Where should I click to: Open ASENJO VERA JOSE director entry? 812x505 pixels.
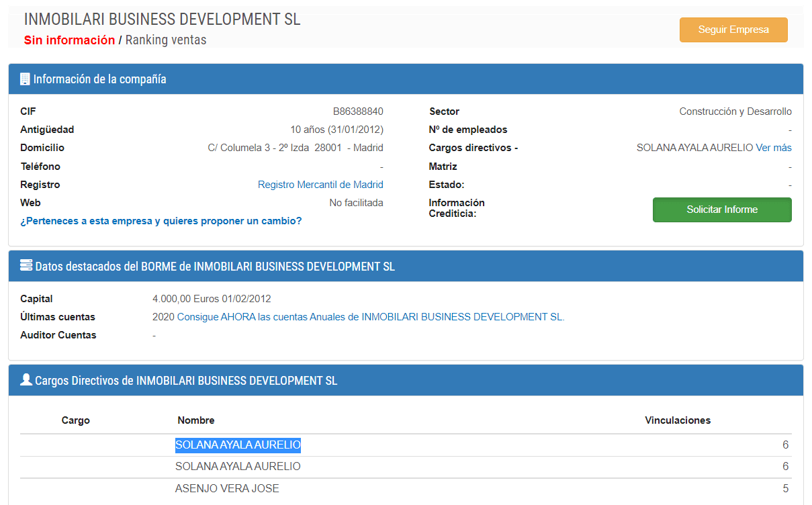pyautogui.click(x=227, y=488)
